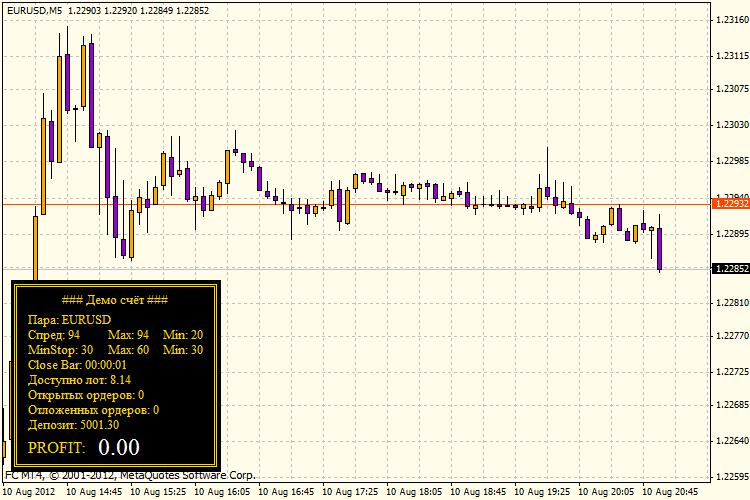Click the 1.22595 value on price scale
Viewport: 750px width, 500px height.
[732, 477]
